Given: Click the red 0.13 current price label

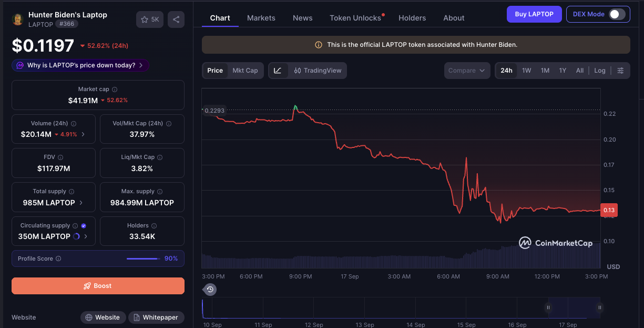Looking at the screenshot, I should [x=609, y=210].
